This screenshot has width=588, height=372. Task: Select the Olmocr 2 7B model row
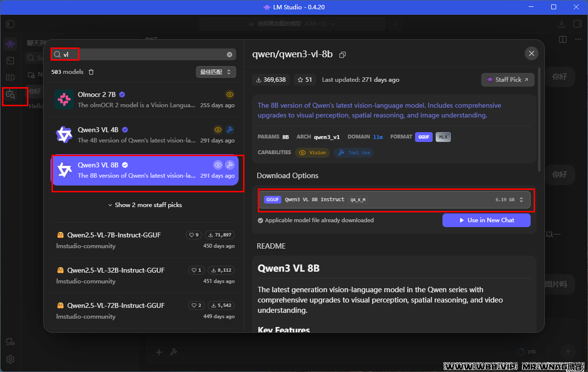click(145, 99)
